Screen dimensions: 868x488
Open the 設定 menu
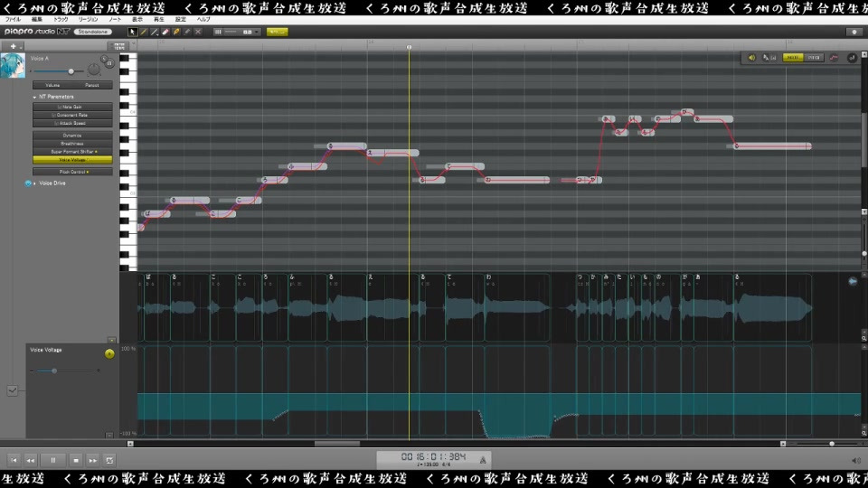coord(181,19)
